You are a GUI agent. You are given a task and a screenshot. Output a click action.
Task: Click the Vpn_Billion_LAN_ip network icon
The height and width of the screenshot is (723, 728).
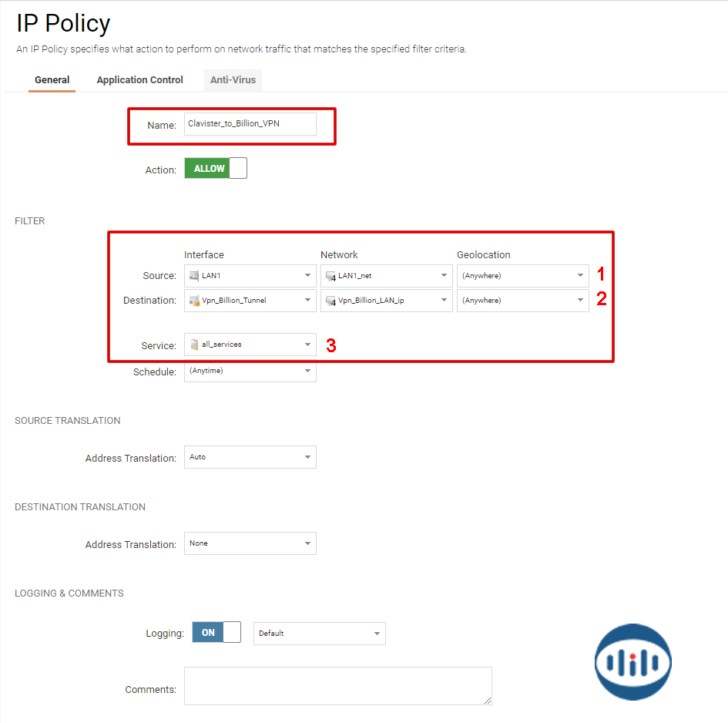click(x=330, y=301)
